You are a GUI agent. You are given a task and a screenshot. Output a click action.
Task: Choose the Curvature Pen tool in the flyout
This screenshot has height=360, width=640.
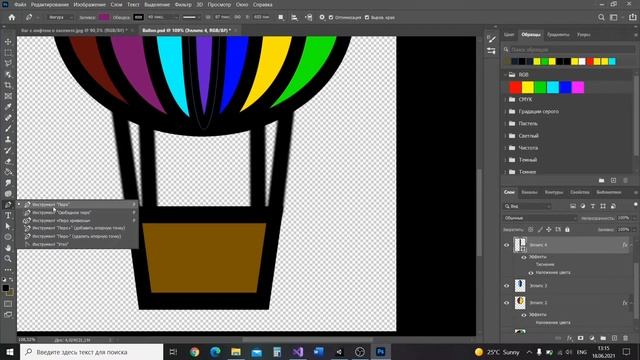[x=78, y=220]
